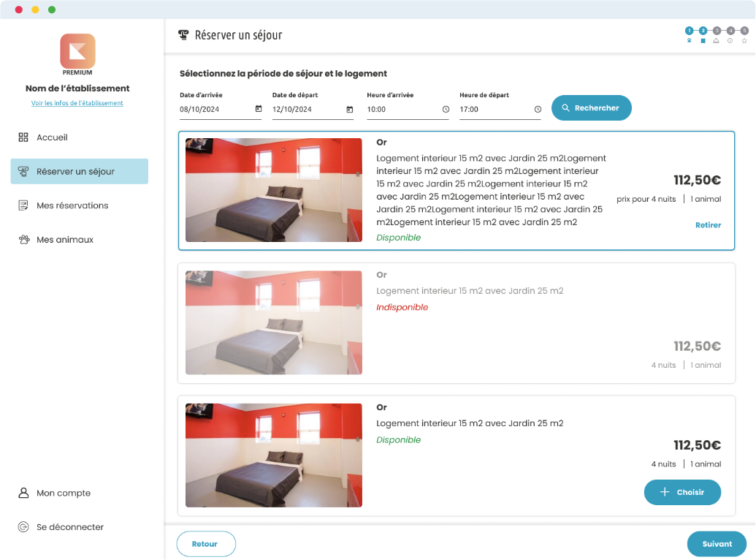Open the selected lodging's room photo

click(274, 190)
